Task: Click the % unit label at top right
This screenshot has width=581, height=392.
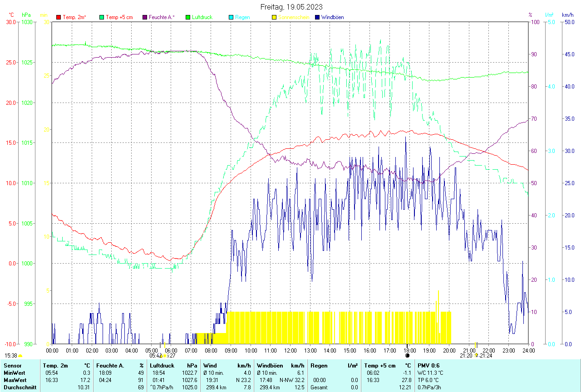Action: click(x=531, y=15)
